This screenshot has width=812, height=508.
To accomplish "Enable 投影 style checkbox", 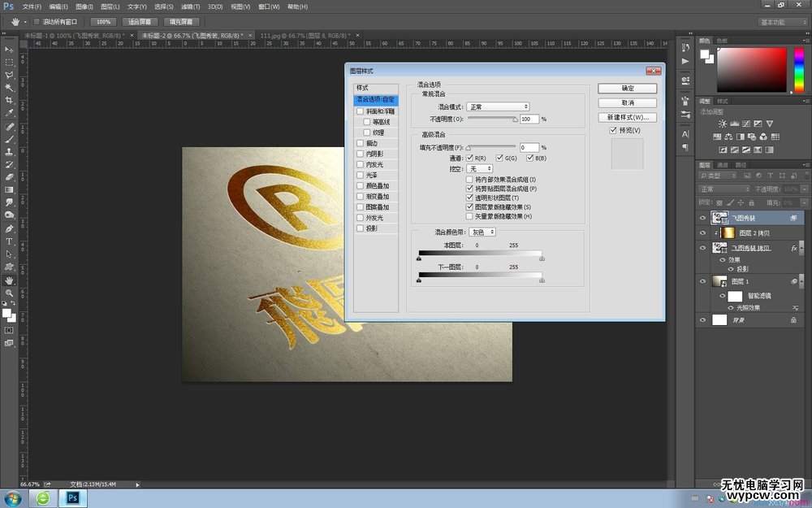I will click(360, 228).
